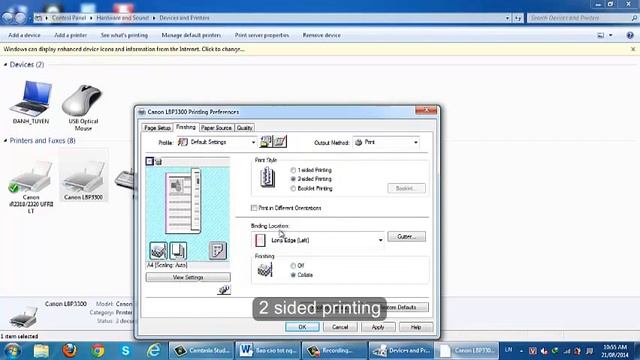This screenshot has height=360, width=640.
Task: Switch to the Word document taskbar window
Action: (268, 351)
